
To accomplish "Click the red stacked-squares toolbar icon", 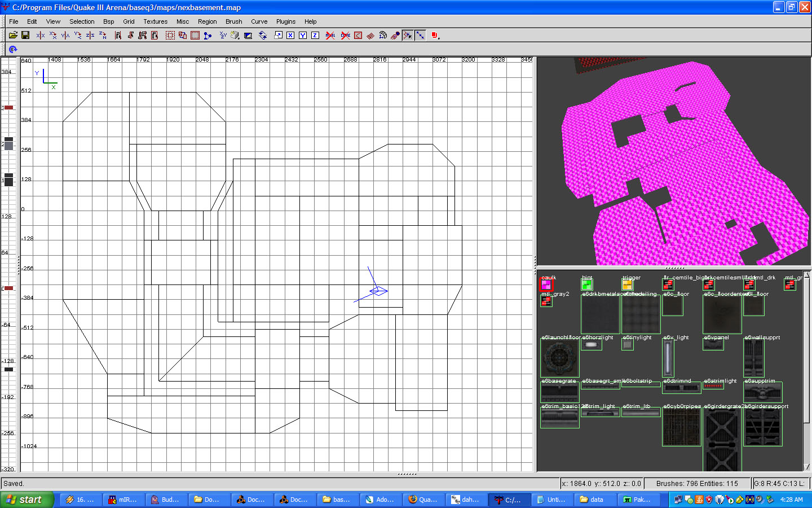I will [435, 35].
